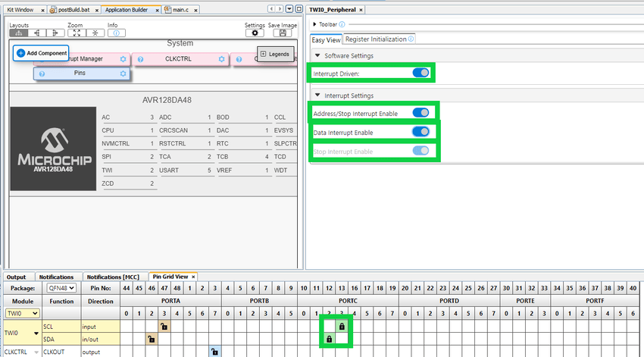Click the zoom-to-fit icon under Zoom
The height and width of the screenshot is (357, 644).
coord(75,33)
